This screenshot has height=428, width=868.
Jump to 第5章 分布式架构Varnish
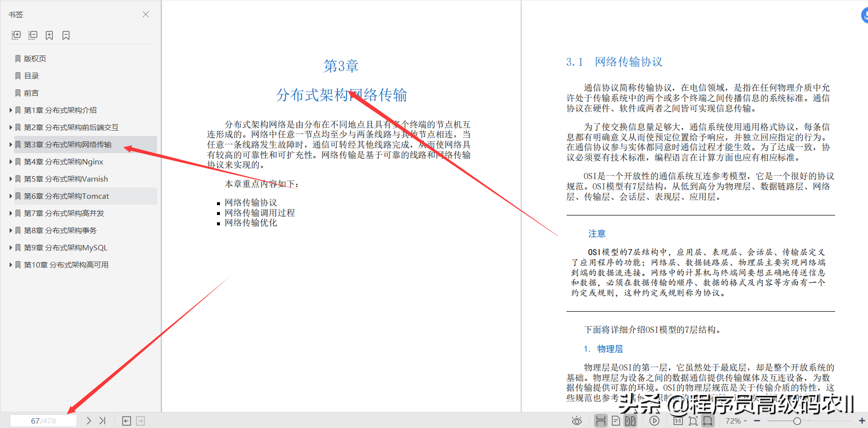(x=66, y=179)
